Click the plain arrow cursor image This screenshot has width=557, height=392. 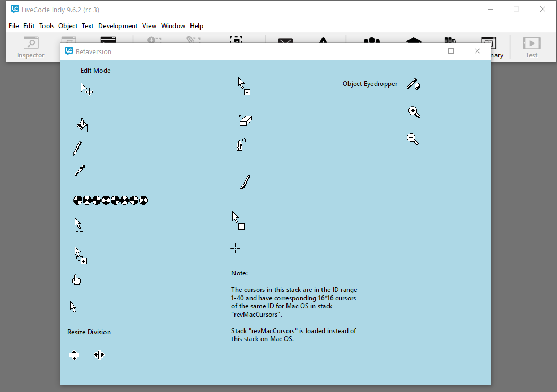pyautogui.click(x=73, y=307)
